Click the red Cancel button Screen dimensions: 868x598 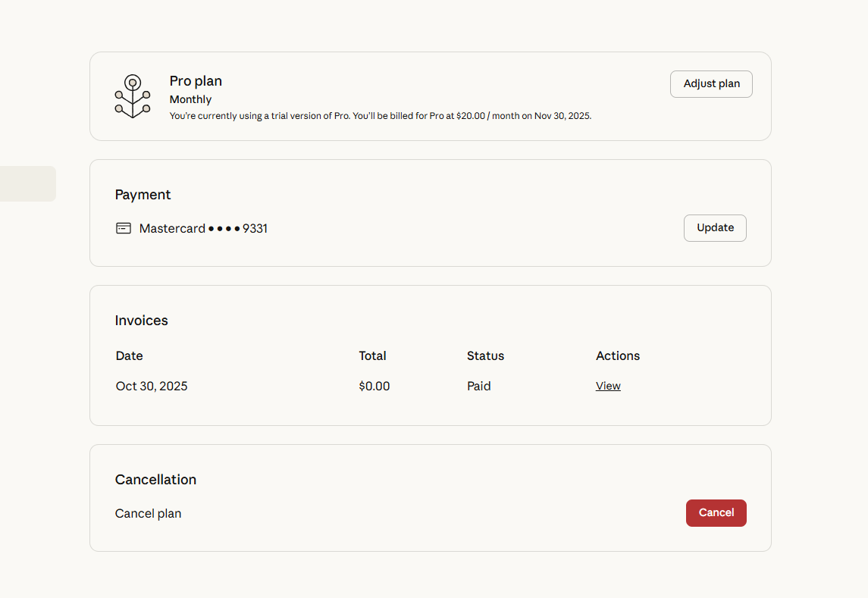pos(716,512)
